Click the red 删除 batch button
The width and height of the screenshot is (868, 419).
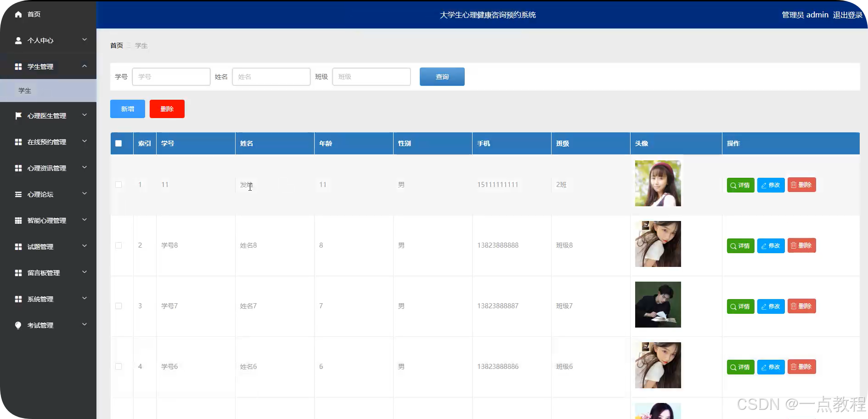167,109
